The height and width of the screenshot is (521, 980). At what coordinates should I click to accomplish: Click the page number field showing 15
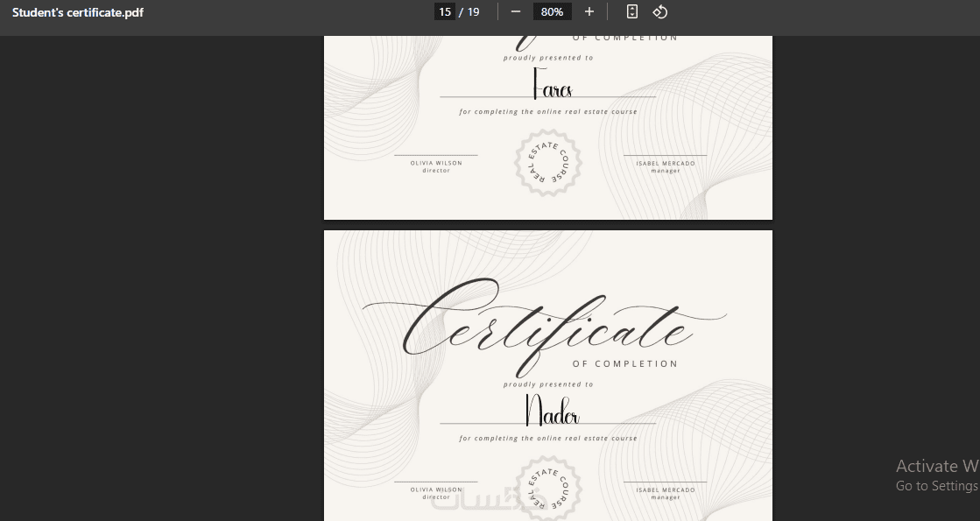(x=444, y=12)
